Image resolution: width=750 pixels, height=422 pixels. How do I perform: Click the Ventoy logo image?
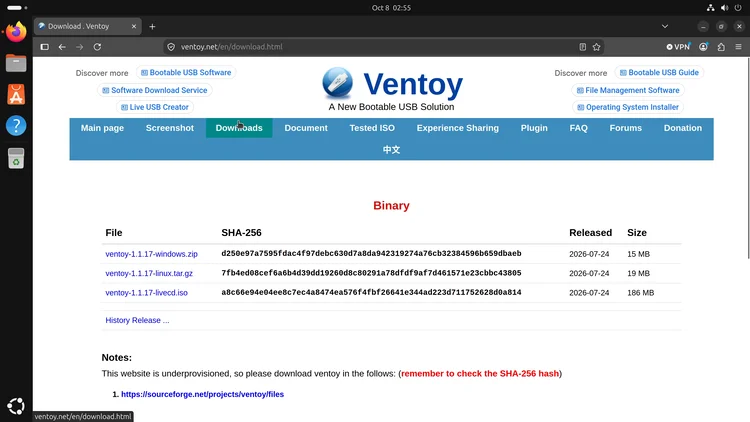[x=337, y=83]
